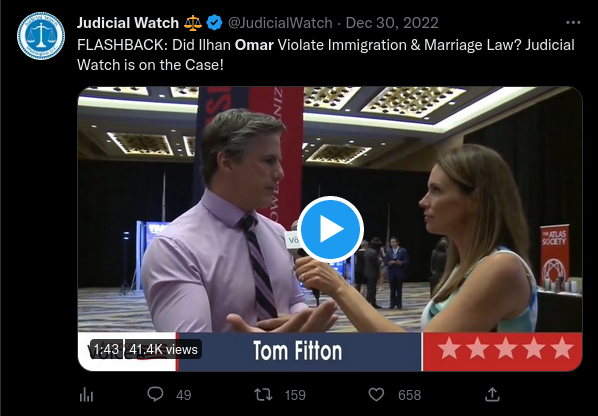View tweet analytics bar chart icon
The image size is (598, 416).
[86, 395]
